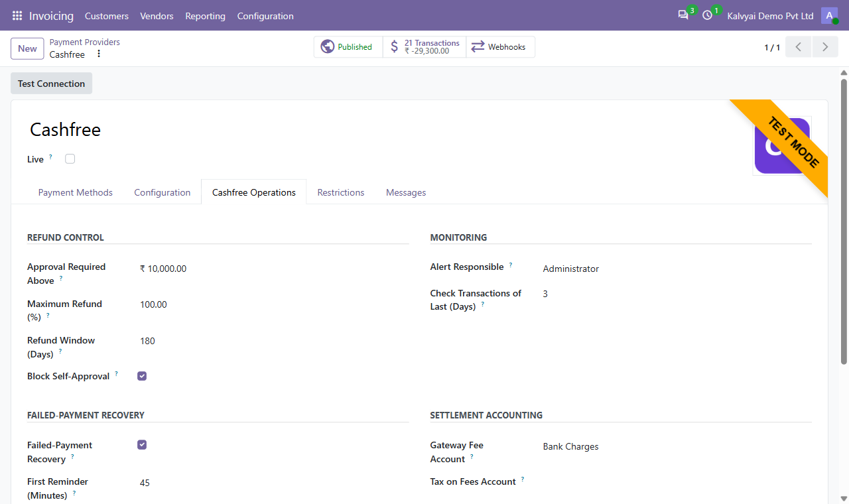Go to the next record arrow
849x504 pixels.
(825, 47)
